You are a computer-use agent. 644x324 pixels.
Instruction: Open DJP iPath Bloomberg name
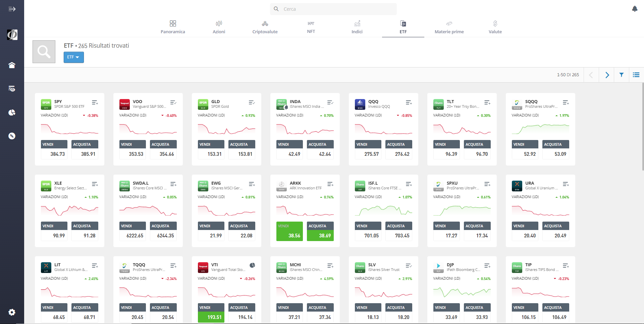[464, 270]
